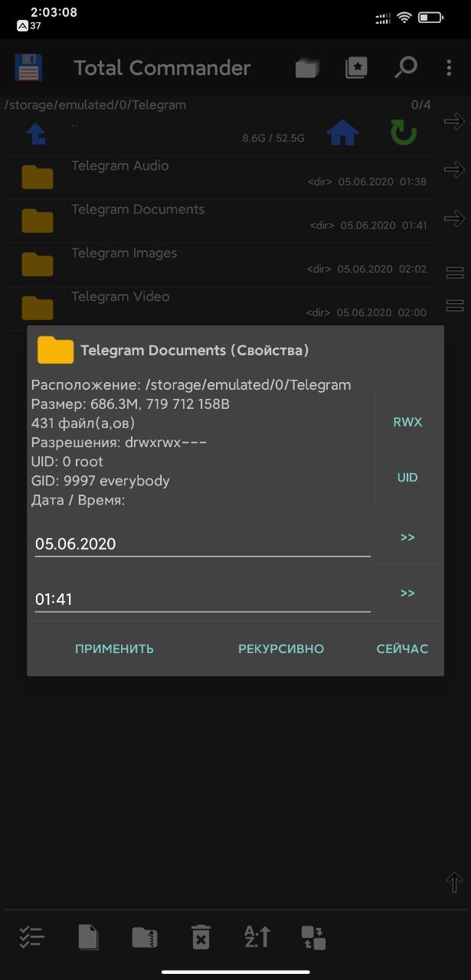Tap the >> button next to date
Image resolution: width=471 pixels, height=980 pixels.
pos(407,537)
